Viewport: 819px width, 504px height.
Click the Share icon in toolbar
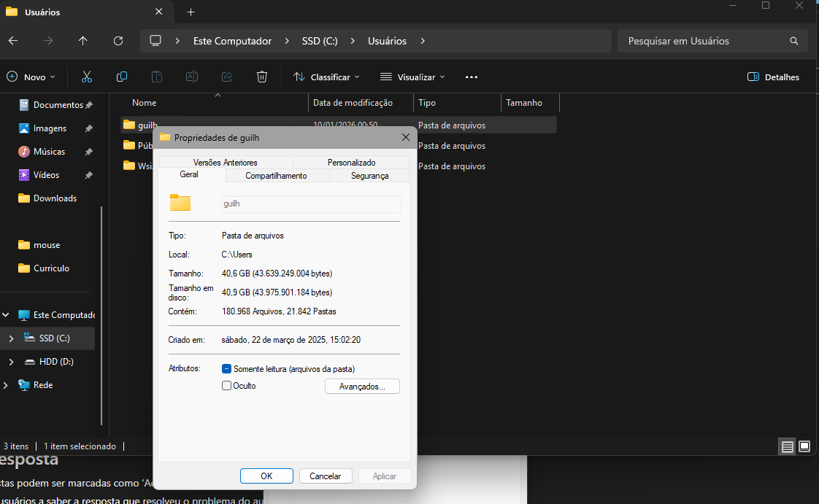[x=227, y=77]
